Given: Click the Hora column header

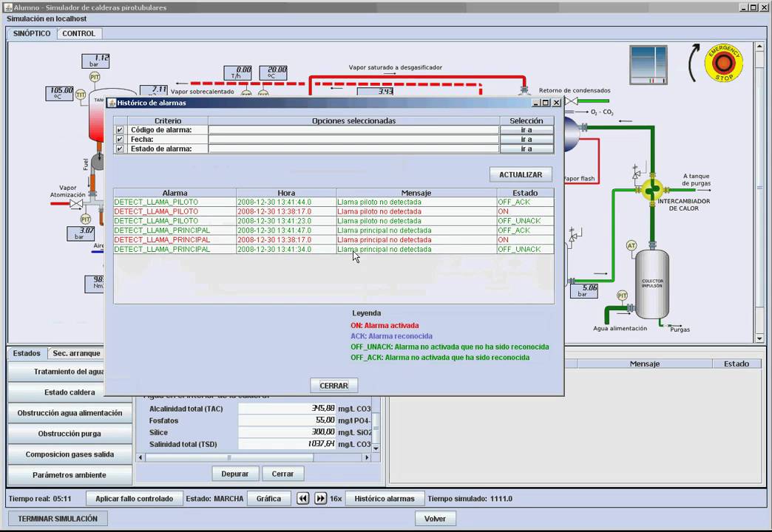Looking at the screenshot, I should point(286,193).
